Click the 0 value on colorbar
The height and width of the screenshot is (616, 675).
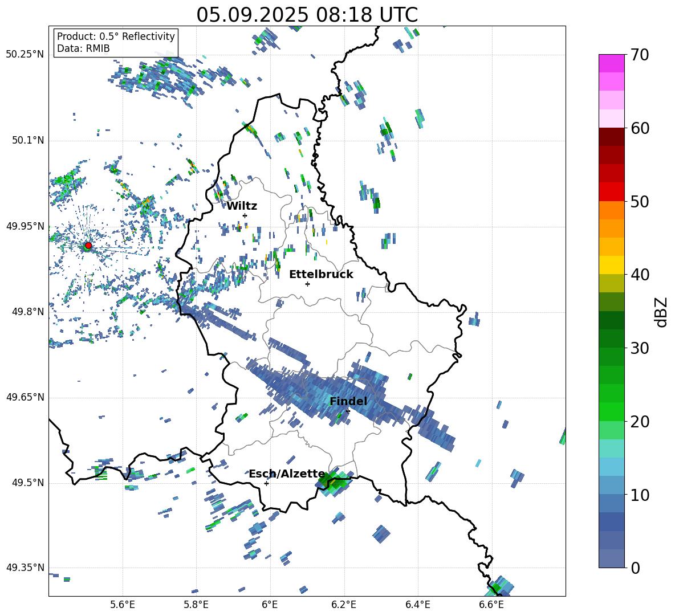[x=635, y=568]
